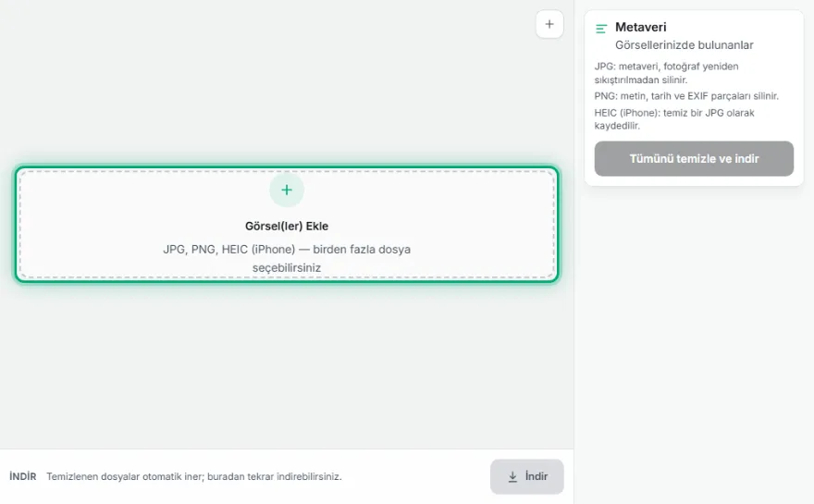This screenshot has height=504, width=814.
Task: Click the İNDİR label in the bottom bar
Action: (x=23, y=476)
